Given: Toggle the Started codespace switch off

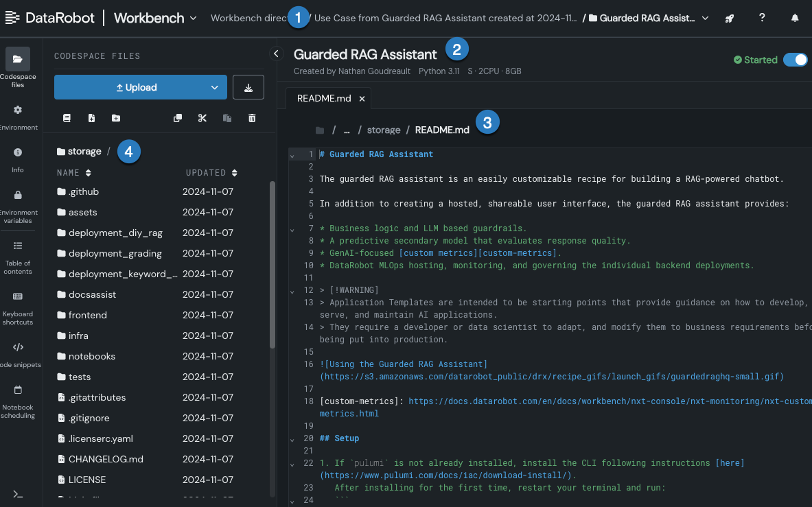Looking at the screenshot, I should pos(796,60).
